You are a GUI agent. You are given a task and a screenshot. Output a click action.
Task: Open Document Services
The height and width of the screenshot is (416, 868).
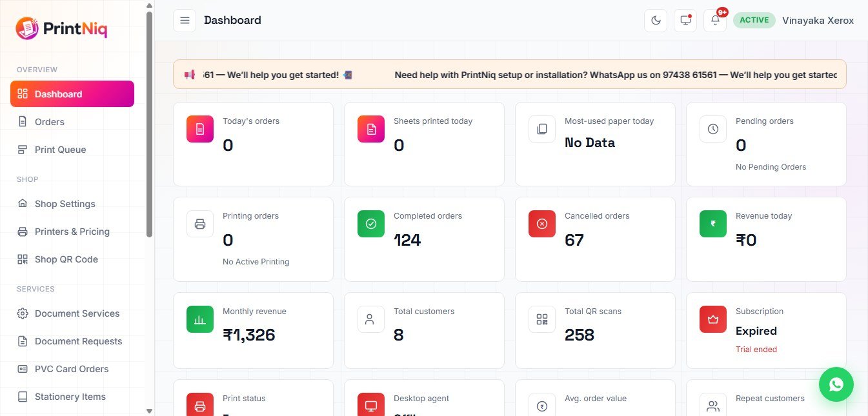click(x=72, y=313)
